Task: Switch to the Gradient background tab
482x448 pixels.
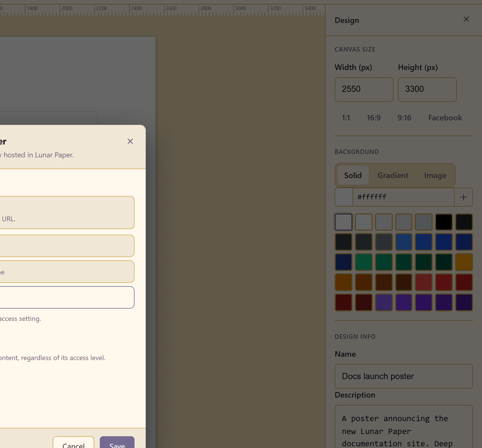Action: pos(393,175)
